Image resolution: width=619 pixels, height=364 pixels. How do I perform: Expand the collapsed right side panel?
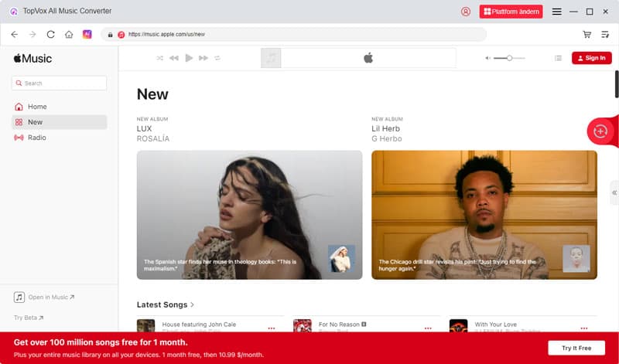[614, 192]
